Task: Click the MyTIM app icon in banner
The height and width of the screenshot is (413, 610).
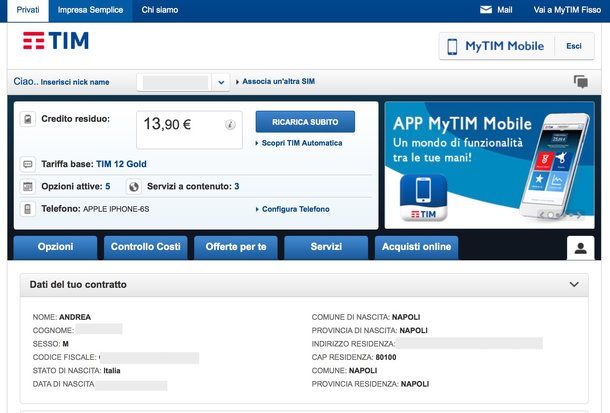Action: tap(423, 198)
